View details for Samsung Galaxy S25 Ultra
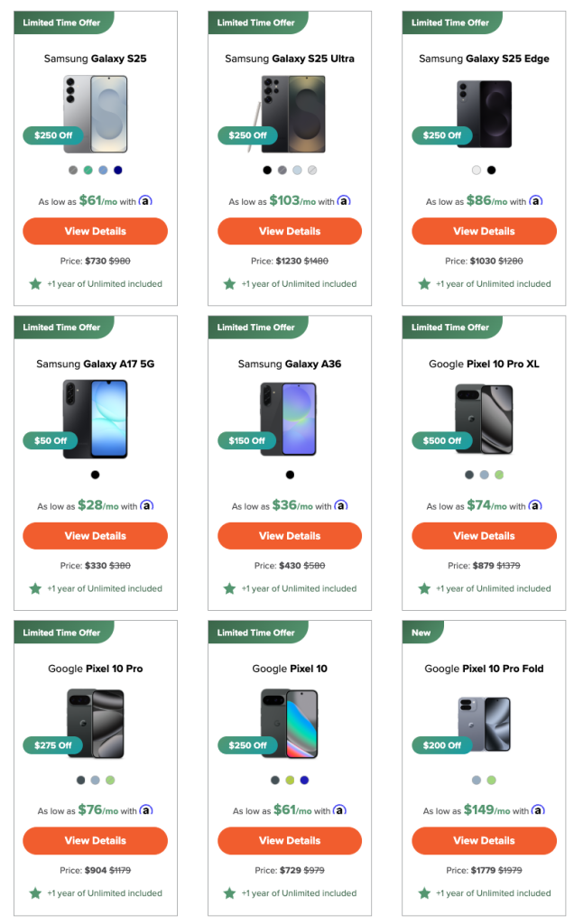This screenshot has height=924, width=574. click(290, 231)
